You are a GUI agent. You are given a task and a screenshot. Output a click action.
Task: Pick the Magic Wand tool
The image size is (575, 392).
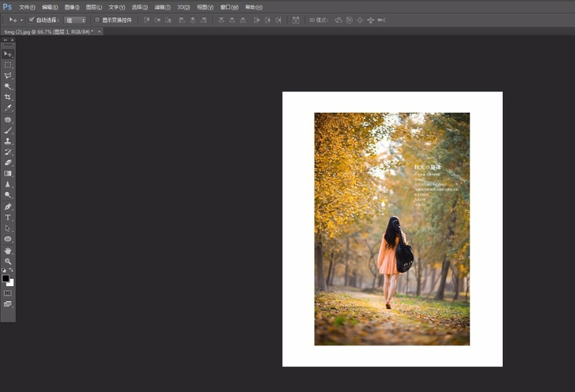(8, 86)
